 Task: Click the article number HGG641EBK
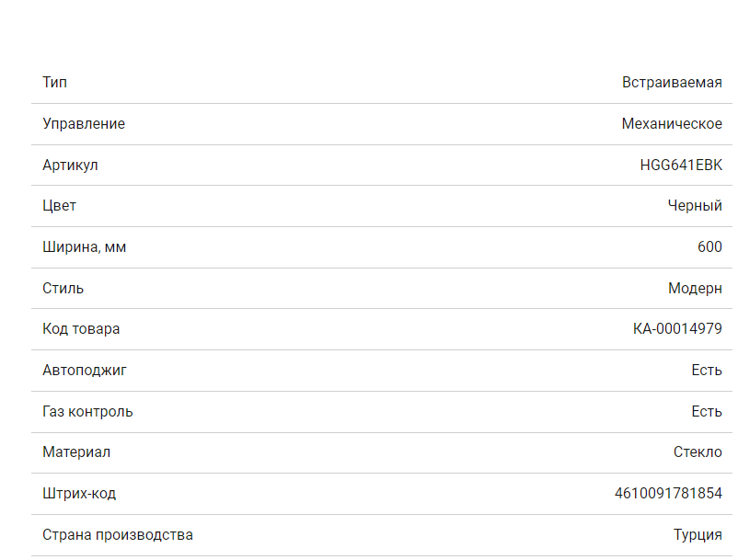pyautogui.click(x=681, y=166)
